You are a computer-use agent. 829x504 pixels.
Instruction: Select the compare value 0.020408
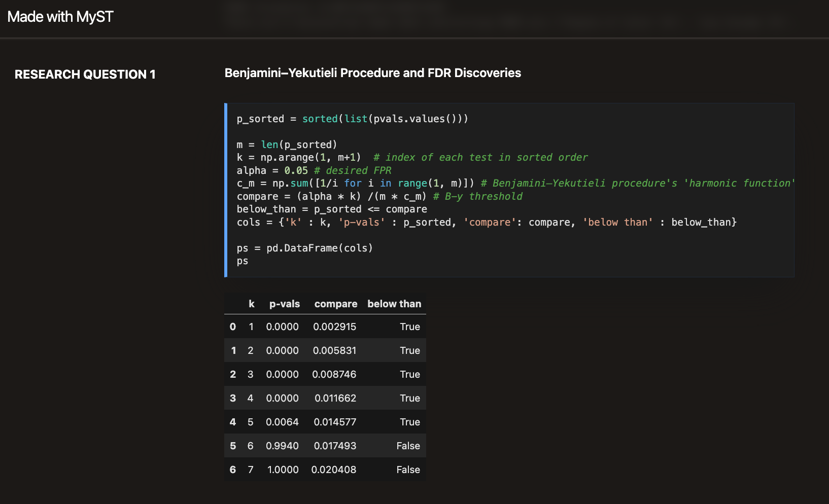333,470
